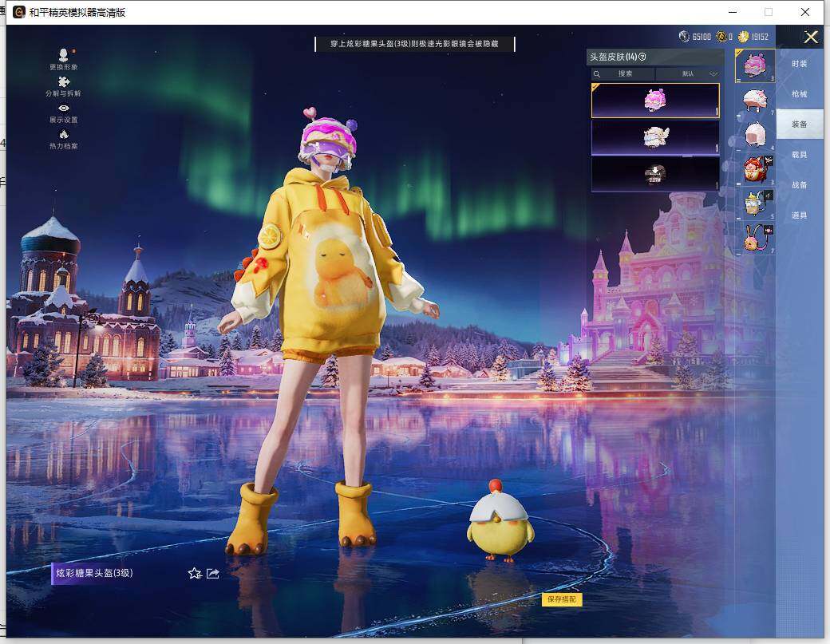Select the pink candy helmet skin card
This screenshot has height=644, width=830.
pyautogui.click(x=655, y=101)
